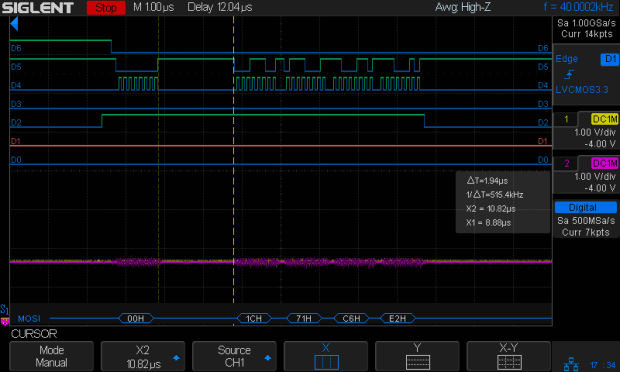Select the channel 1 number tab
This screenshot has width=620, height=372.
pos(566,119)
